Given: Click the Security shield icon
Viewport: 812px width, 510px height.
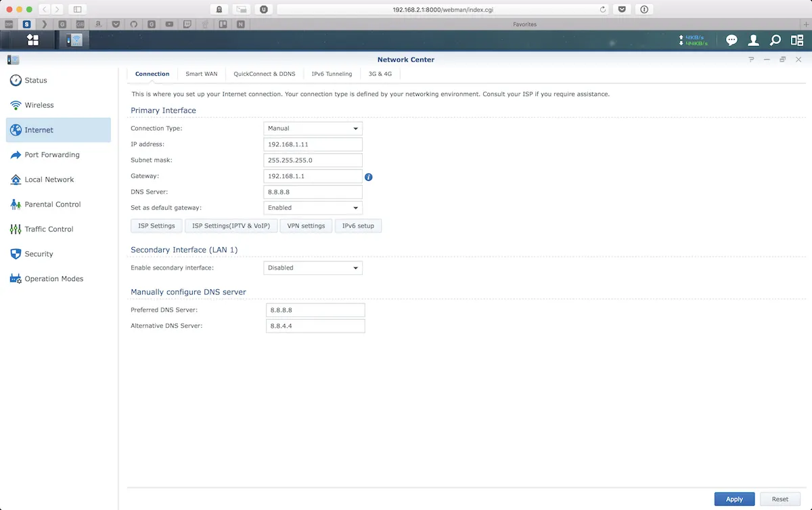Looking at the screenshot, I should [16, 254].
